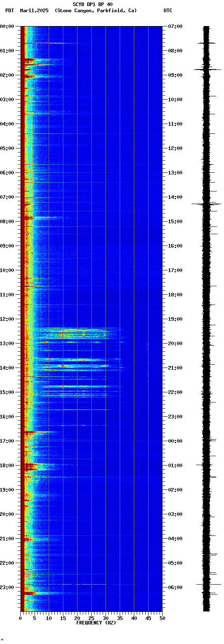
Task: Click the PDT time label '01:00'
Action: point(7,51)
